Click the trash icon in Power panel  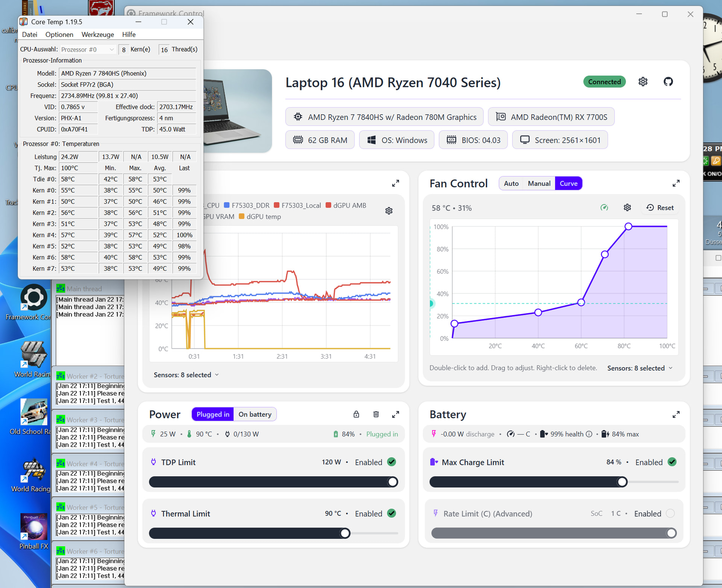click(376, 414)
